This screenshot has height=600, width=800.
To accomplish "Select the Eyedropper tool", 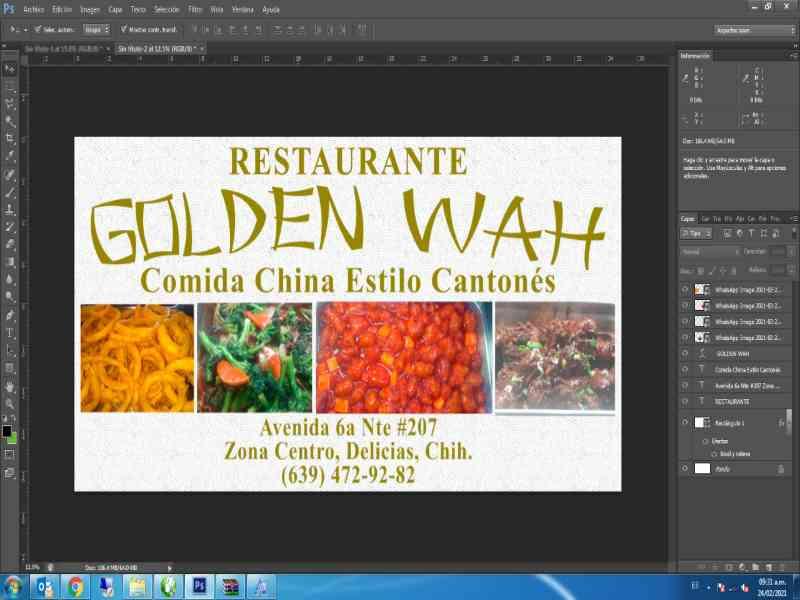I will click(x=10, y=155).
